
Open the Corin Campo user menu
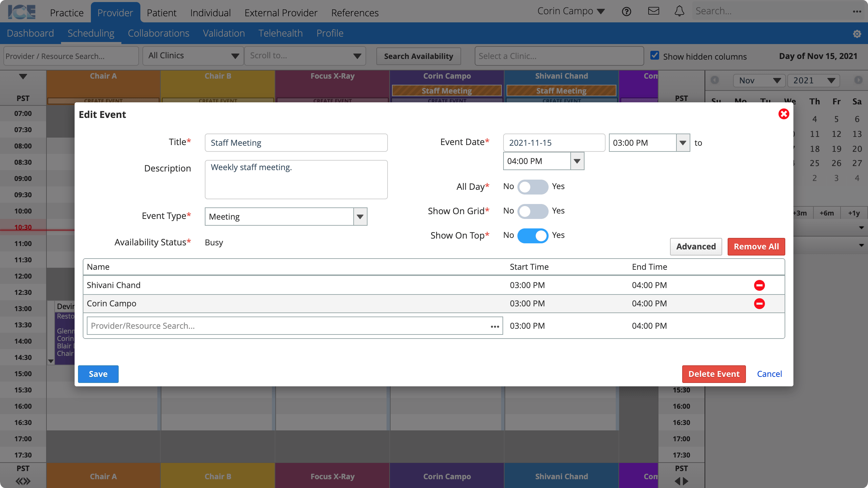tap(571, 11)
